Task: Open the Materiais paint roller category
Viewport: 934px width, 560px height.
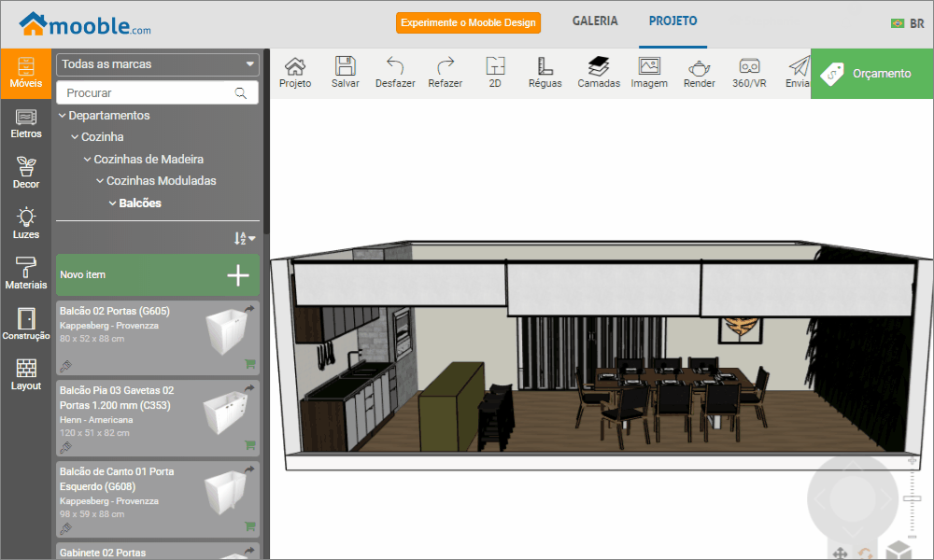Action: [25, 274]
